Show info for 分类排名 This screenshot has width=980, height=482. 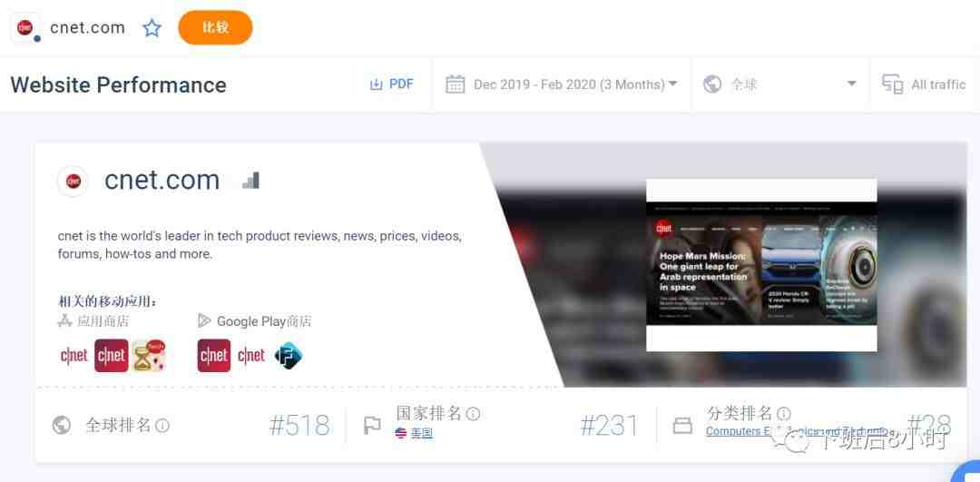click(x=784, y=414)
